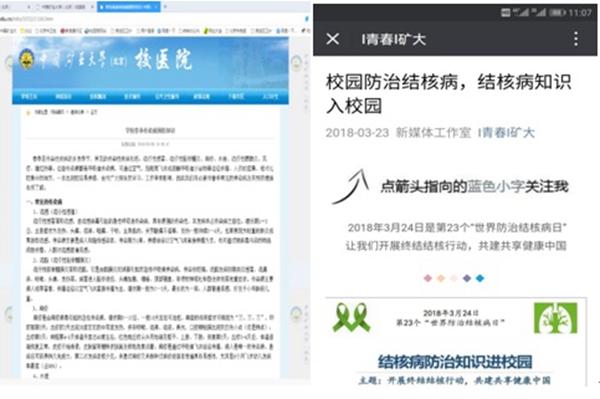
Task: Click the browser address bar
Action: coord(153,19)
